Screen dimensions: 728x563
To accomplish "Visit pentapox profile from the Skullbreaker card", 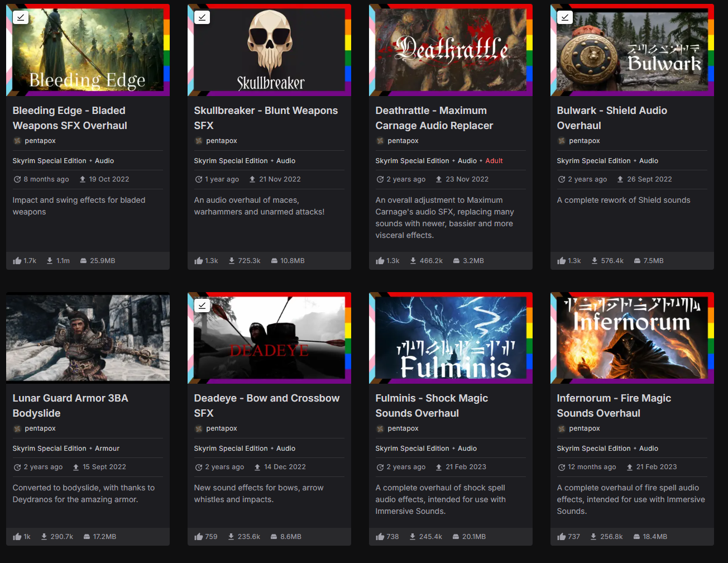I will pyautogui.click(x=222, y=141).
